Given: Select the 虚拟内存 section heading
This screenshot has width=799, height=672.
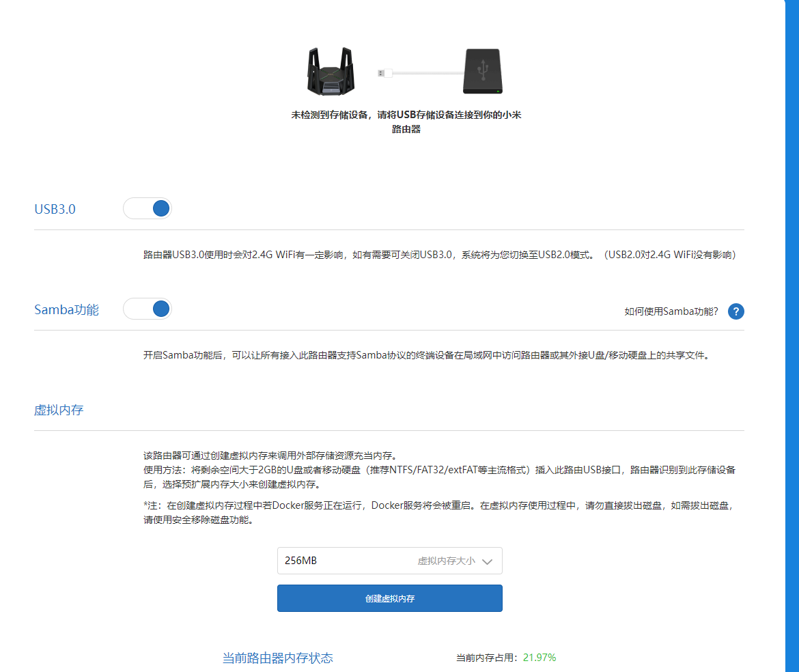Looking at the screenshot, I should point(59,410).
